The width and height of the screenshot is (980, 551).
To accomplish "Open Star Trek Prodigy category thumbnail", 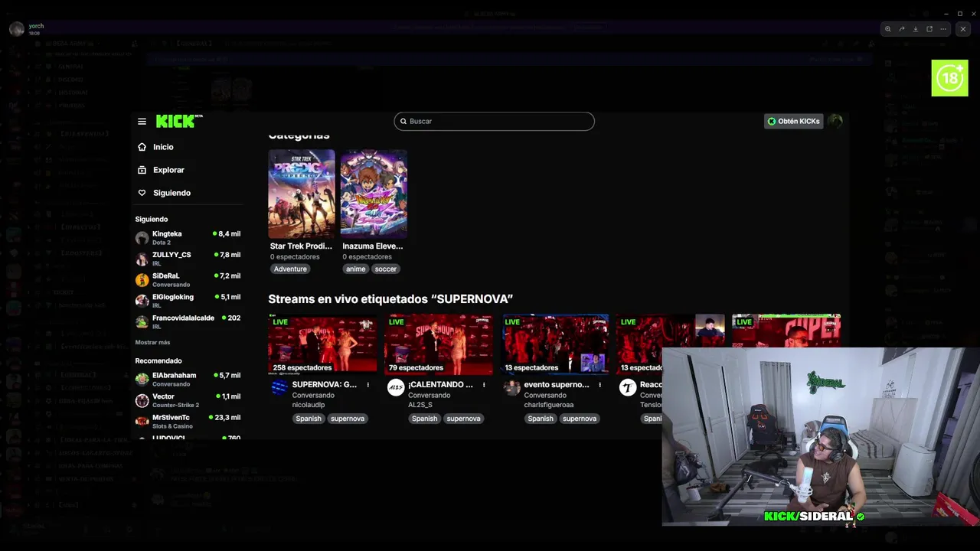I will 302,194.
